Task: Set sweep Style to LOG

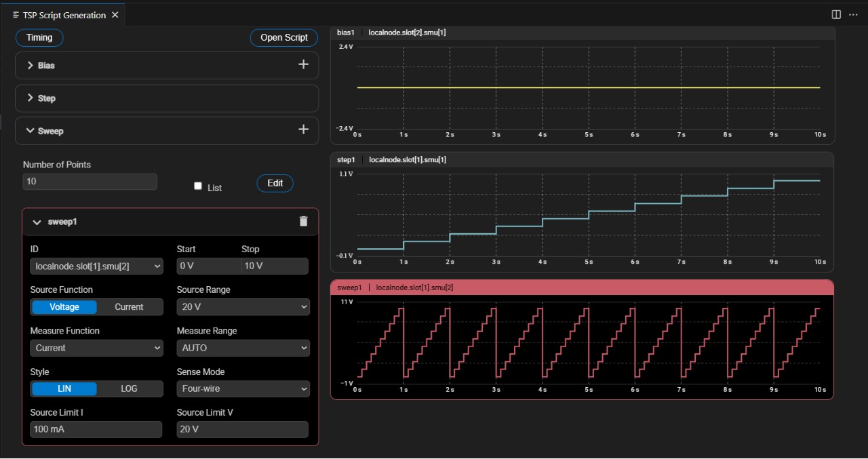Action: [128, 388]
